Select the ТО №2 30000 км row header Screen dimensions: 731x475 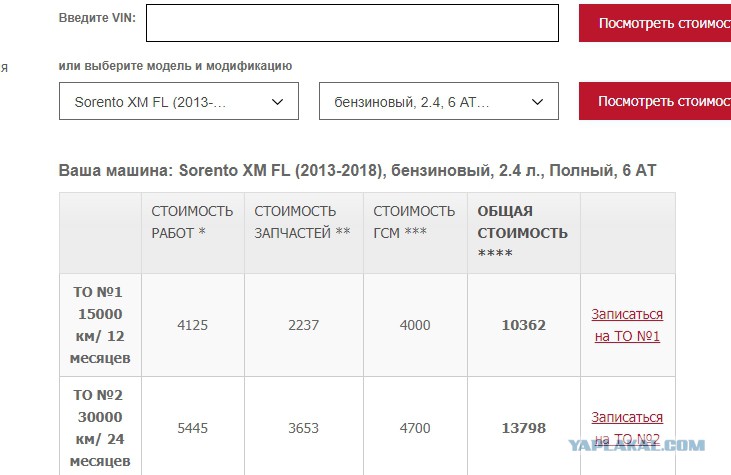click(x=100, y=428)
